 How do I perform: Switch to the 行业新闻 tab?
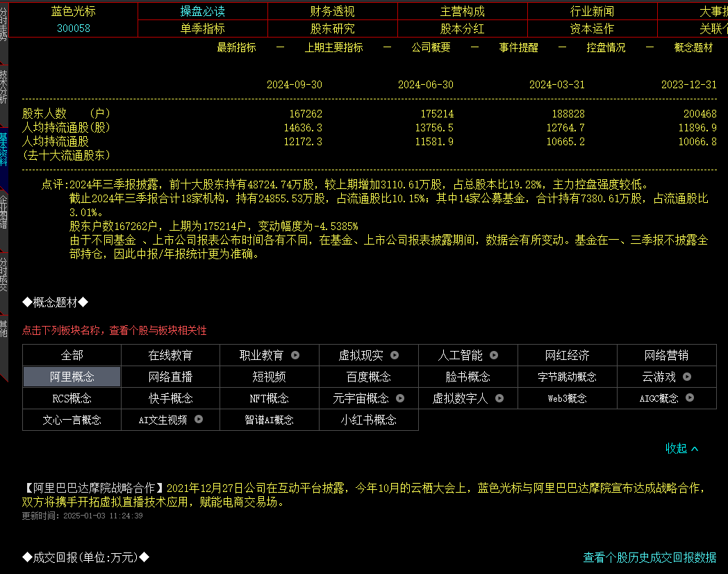tap(592, 11)
